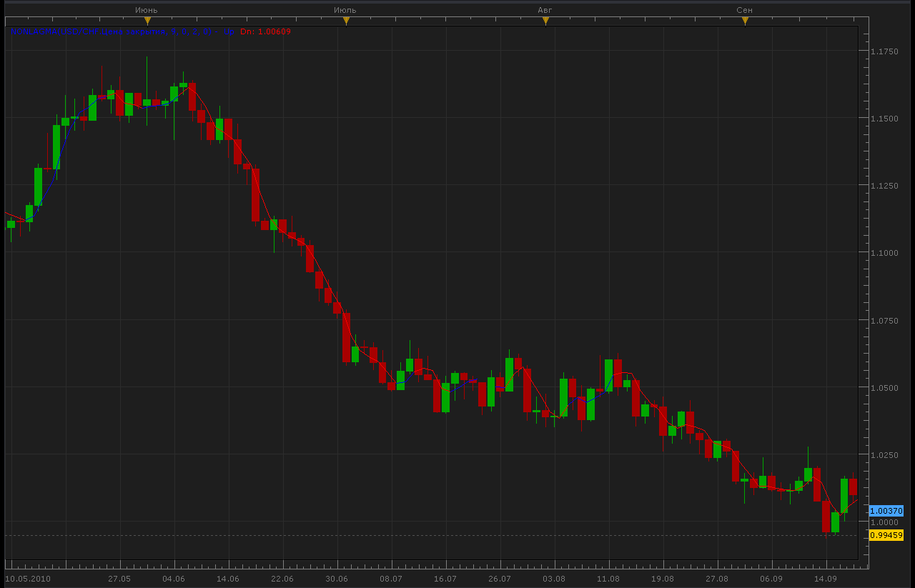Screen dimensions: 915x588
Task: Click the Июнь month label
Action: click(147, 10)
